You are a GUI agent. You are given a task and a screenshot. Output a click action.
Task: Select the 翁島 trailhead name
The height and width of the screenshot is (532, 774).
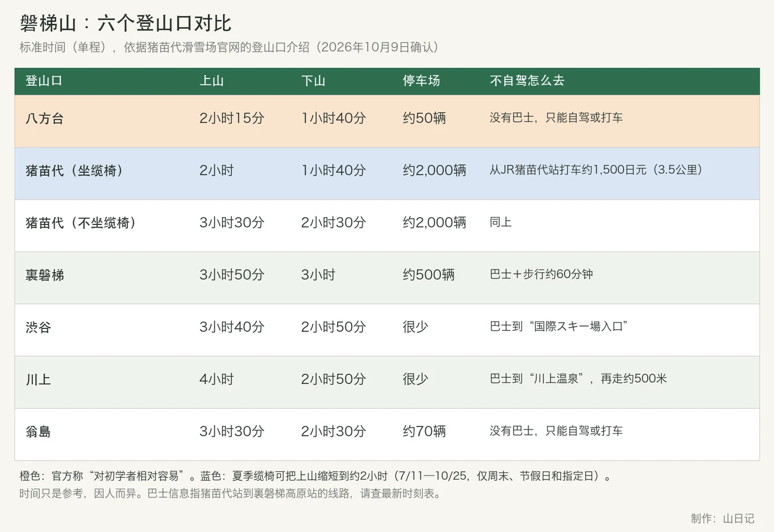tap(38, 431)
